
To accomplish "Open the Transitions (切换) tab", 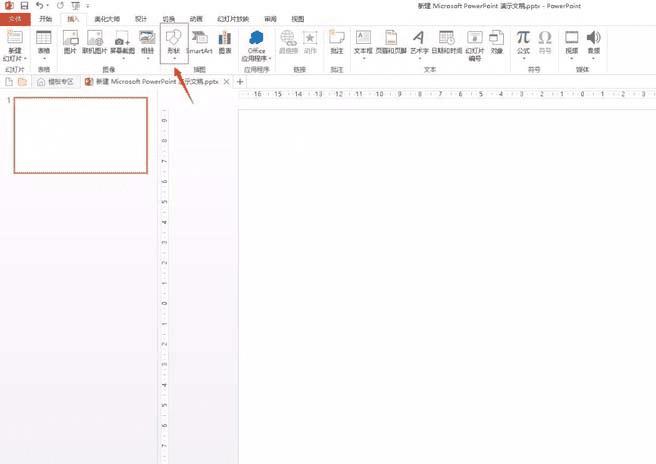I will pyautogui.click(x=169, y=19).
